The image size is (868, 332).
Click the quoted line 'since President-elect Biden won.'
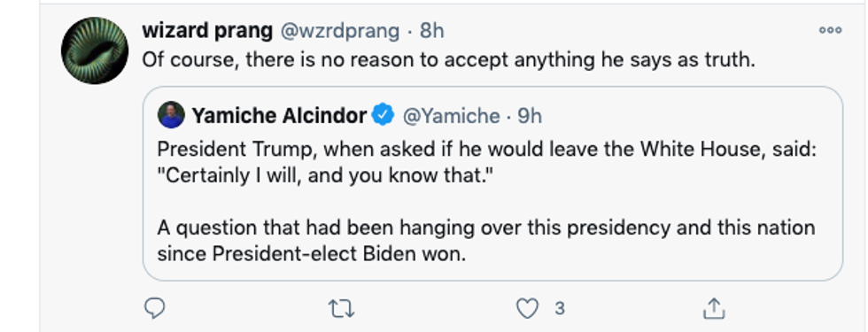click(312, 254)
